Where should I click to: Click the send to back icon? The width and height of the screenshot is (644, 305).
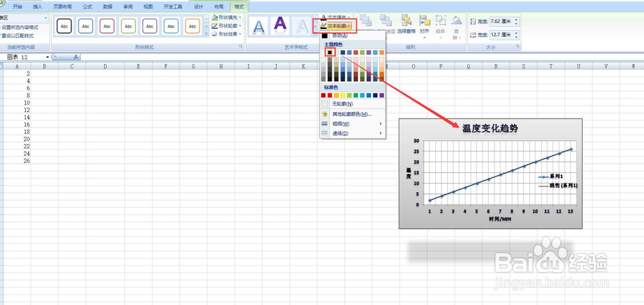(386, 20)
